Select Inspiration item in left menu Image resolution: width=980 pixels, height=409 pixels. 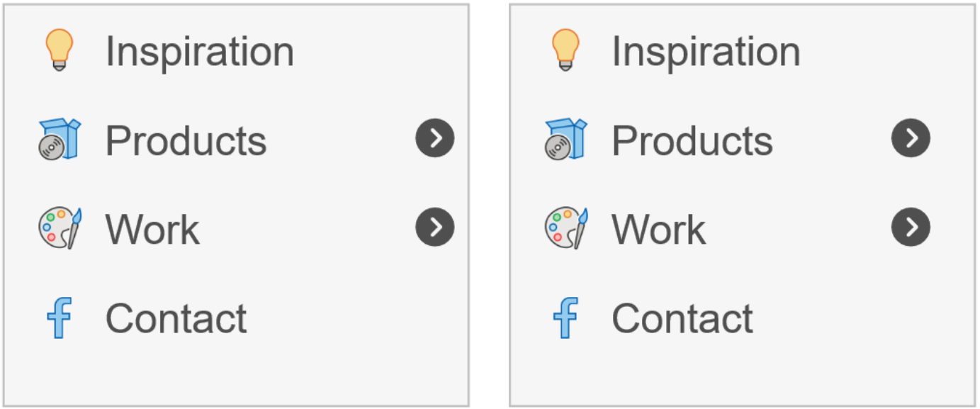[199, 51]
